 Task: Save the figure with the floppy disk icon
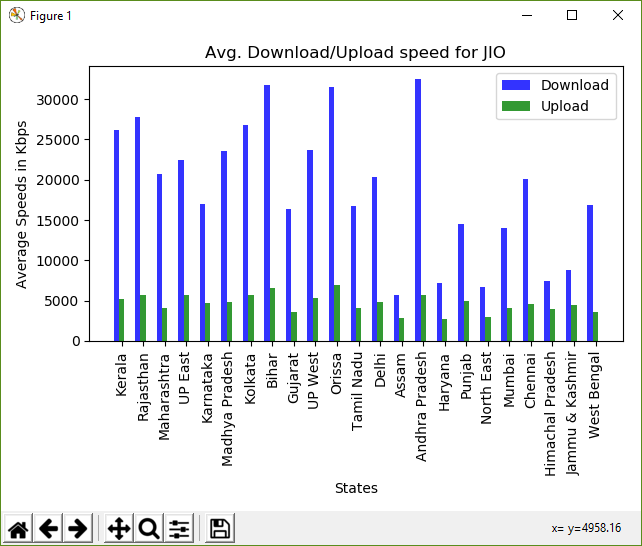point(220,529)
